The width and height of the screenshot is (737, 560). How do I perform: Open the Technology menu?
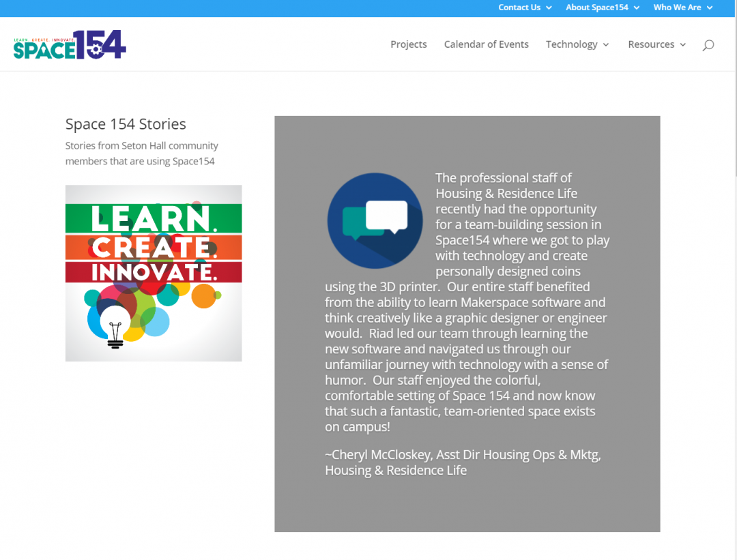click(571, 44)
